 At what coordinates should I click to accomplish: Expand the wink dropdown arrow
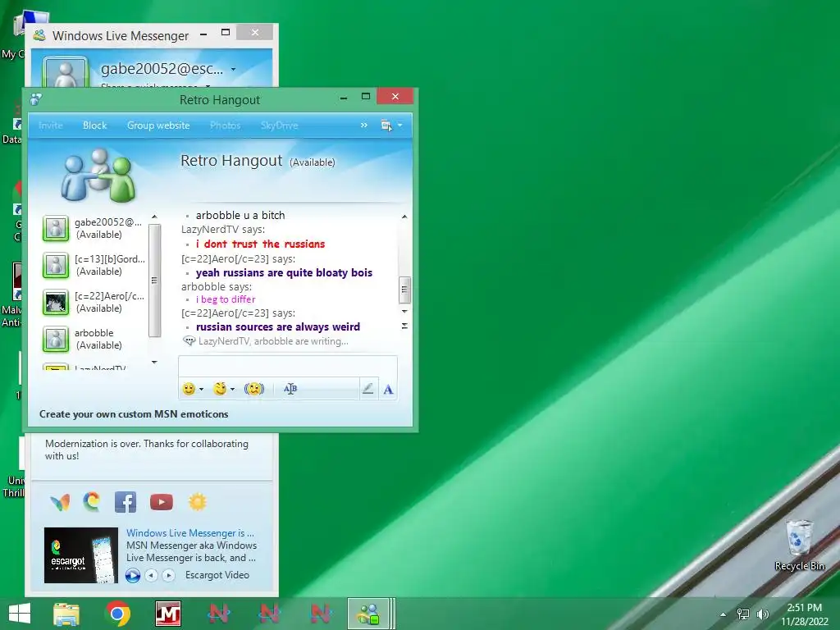point(232,390)
